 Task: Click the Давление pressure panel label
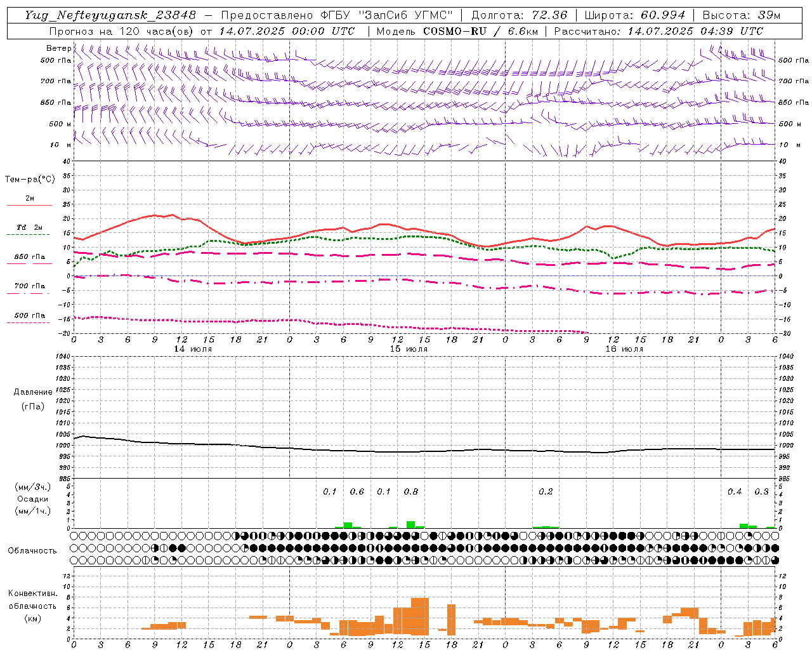pos(32,392)
